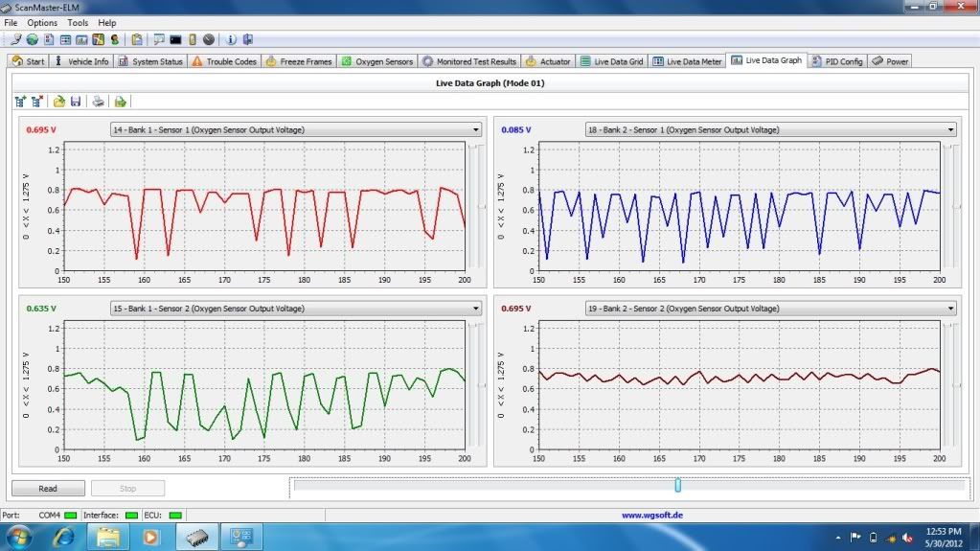Click the blue info toolbar icon
Image resolution: width=980 pixels, height=551 pixels.
coord(231,39)
